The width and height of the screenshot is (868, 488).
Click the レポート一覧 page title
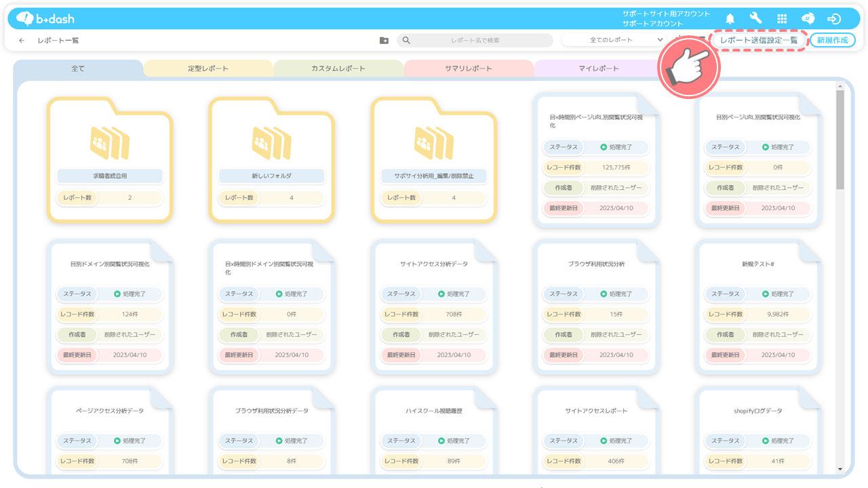pos(58,41)
